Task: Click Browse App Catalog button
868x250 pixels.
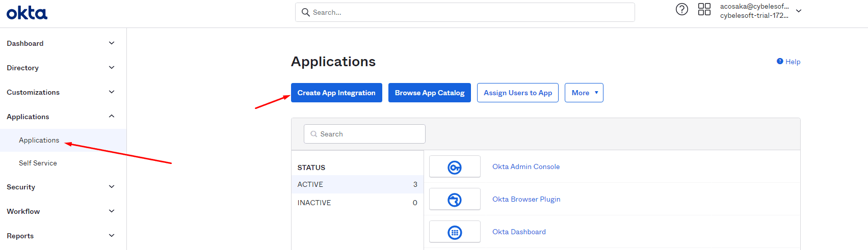Action: coord(430,93)
